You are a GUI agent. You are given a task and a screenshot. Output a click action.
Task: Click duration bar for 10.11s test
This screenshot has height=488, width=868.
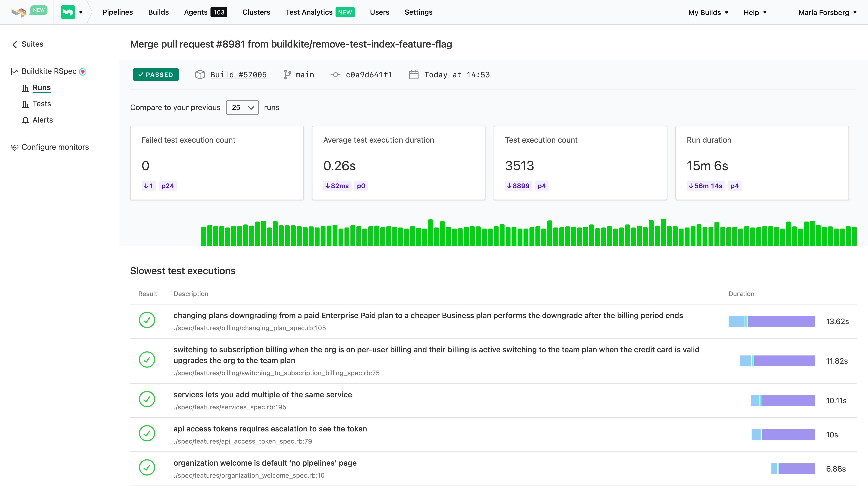[783, 401]
